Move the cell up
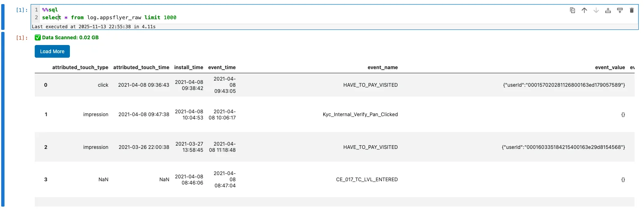Screen dimensions: 644x216 click(x=584, y=10)
